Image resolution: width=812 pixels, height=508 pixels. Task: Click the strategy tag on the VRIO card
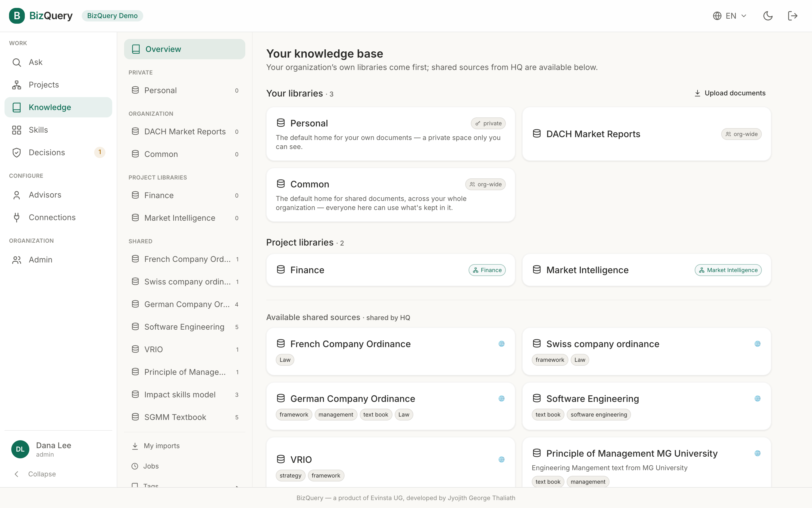(290, 476)
